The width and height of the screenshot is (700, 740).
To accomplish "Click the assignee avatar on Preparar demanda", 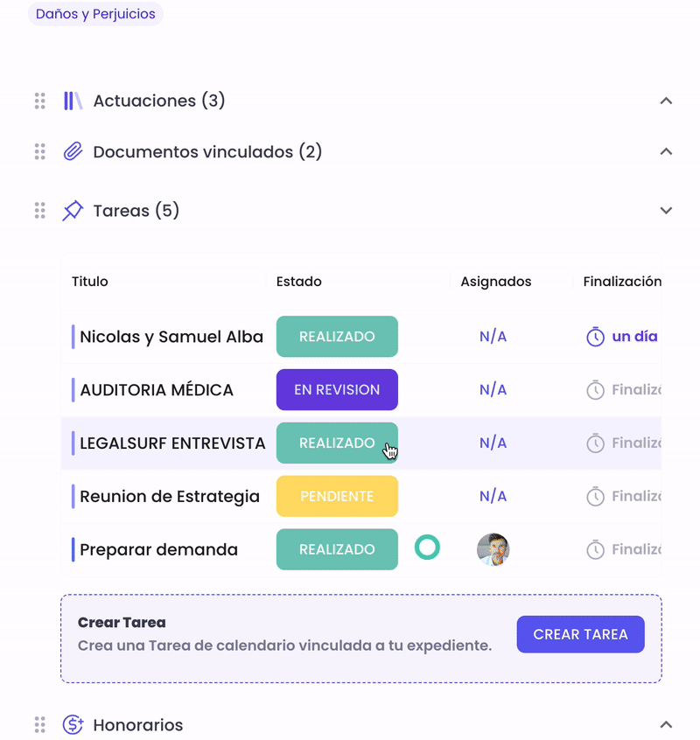I will (x=493, y=549).
